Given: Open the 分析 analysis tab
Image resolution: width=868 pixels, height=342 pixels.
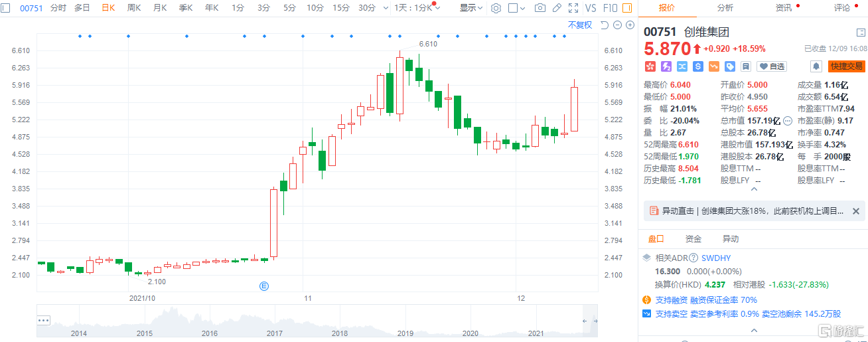Looking at the screenshot, I should 725,8.
